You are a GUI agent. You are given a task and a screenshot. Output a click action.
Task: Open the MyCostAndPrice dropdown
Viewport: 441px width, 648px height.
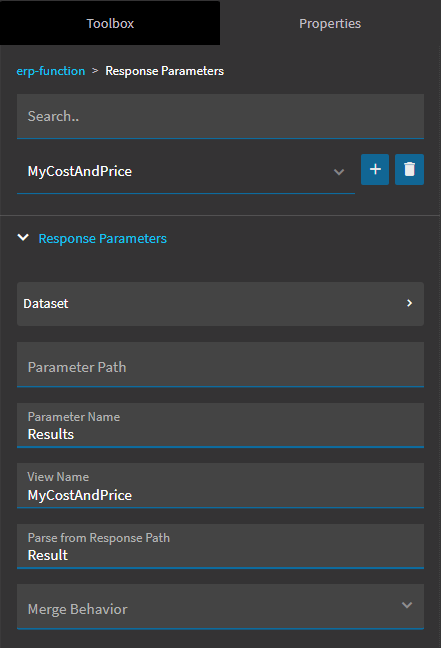[x=186, y=172]
